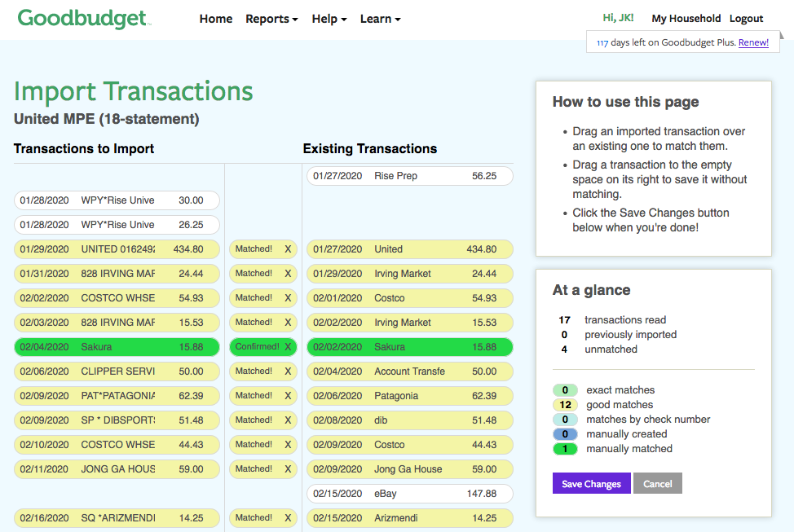Select imported Sakura 15.88 transaction
This screenshot has width=794, height=532.
tap(117, 347)
